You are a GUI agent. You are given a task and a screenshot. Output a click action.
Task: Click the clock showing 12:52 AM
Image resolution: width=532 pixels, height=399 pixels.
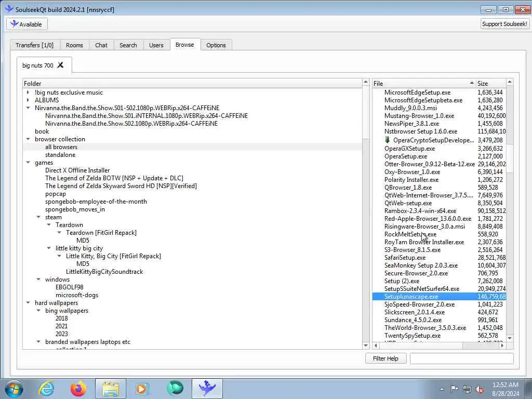[x=505, y=385]
